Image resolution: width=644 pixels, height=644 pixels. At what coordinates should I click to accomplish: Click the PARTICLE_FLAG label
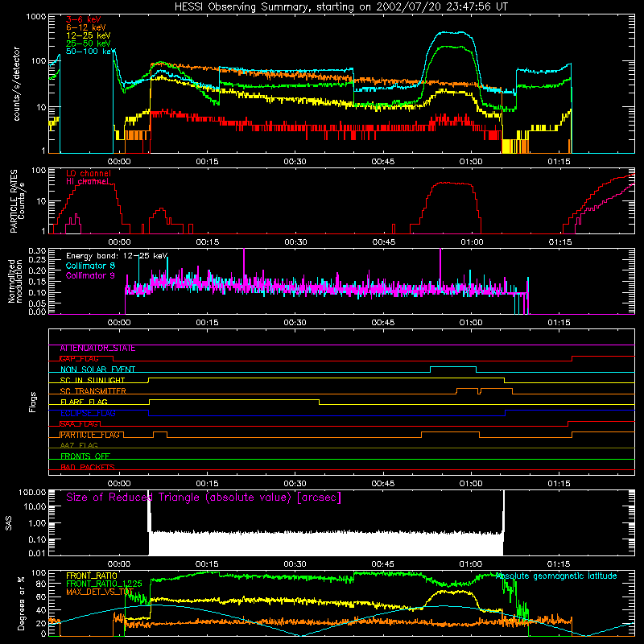click(x=90, y=435)
